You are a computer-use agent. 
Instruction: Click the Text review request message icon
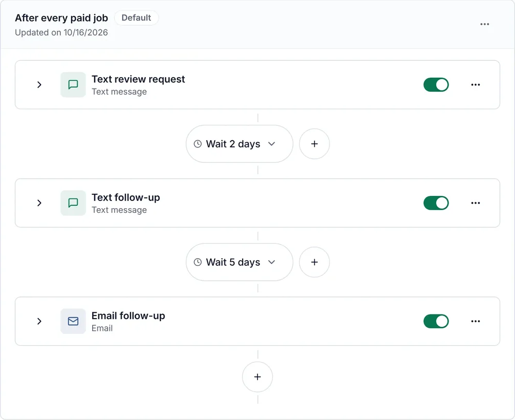73,85
